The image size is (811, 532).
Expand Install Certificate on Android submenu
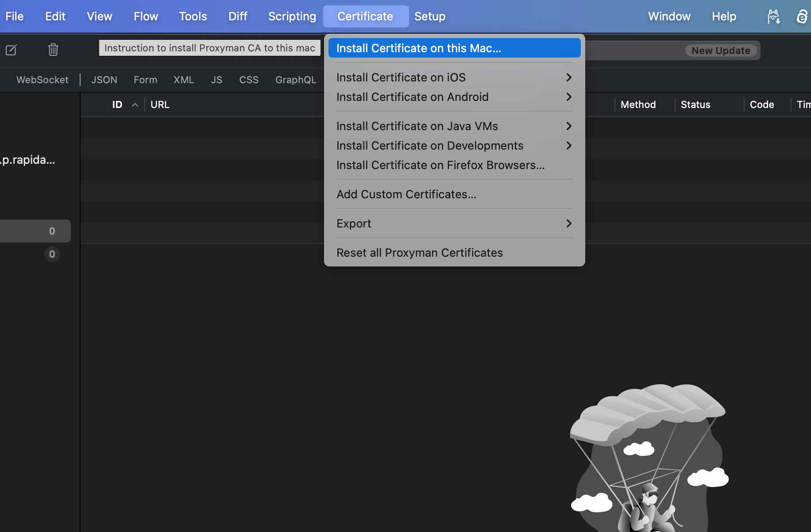(x=455, y=97)
